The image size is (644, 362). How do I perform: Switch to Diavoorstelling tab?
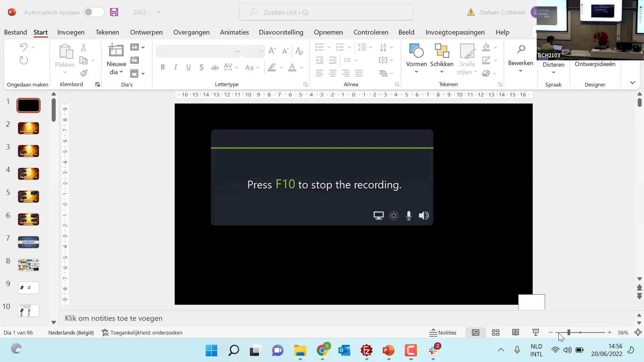tap(281, 32)
